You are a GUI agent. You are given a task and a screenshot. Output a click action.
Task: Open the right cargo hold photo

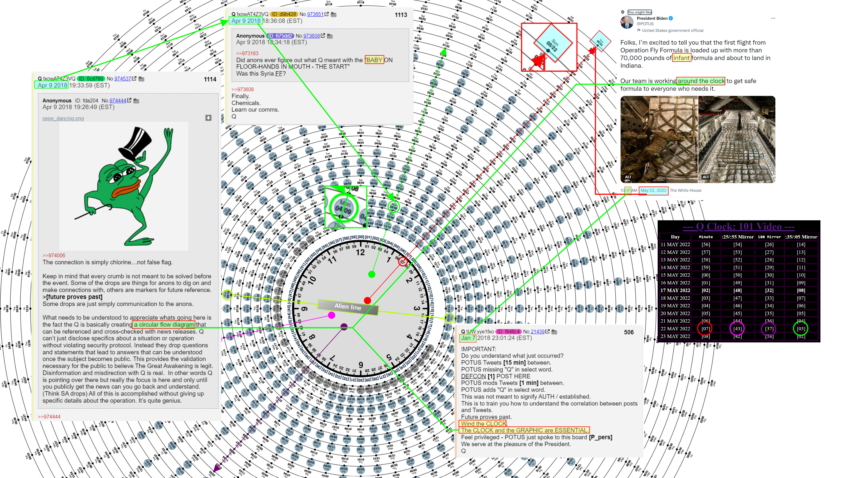tap(737, 139)
